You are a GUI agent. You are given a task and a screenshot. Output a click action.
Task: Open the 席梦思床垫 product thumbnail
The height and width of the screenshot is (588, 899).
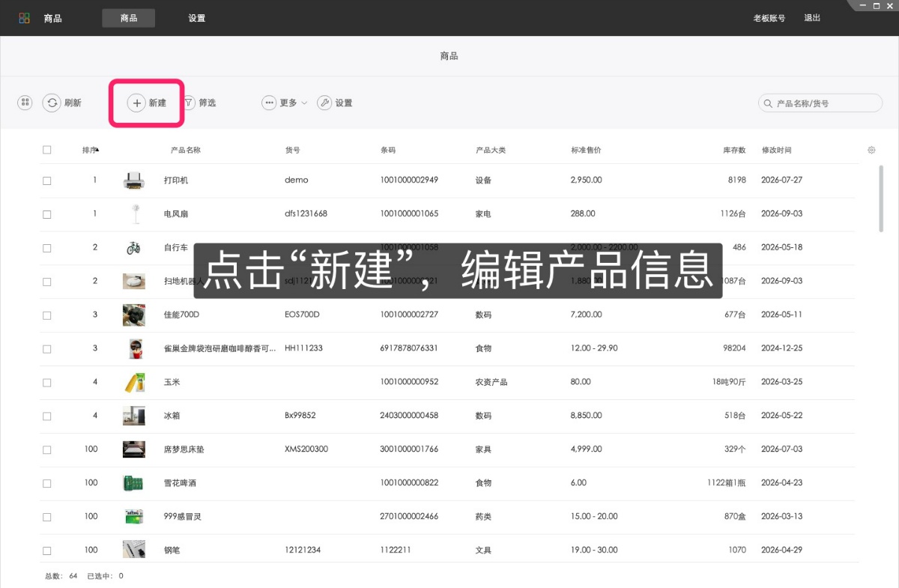[x=134, y=449]
